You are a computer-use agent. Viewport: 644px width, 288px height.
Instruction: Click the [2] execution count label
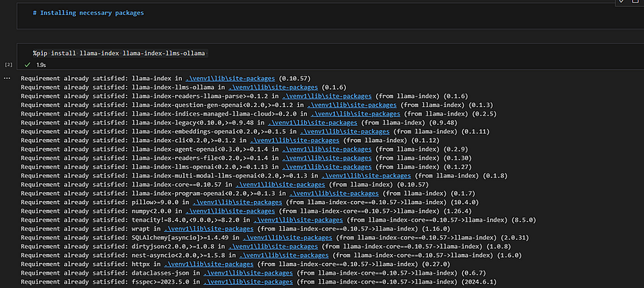coord(8,65)
